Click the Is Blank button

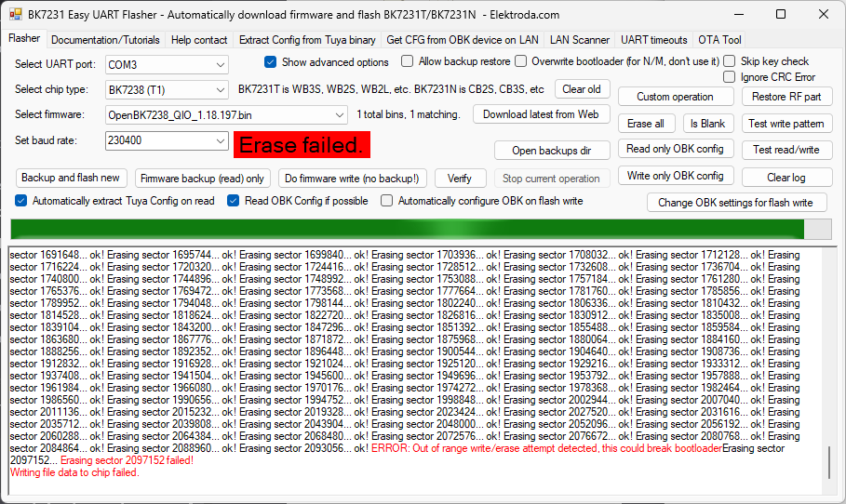(x=707, y=124)
